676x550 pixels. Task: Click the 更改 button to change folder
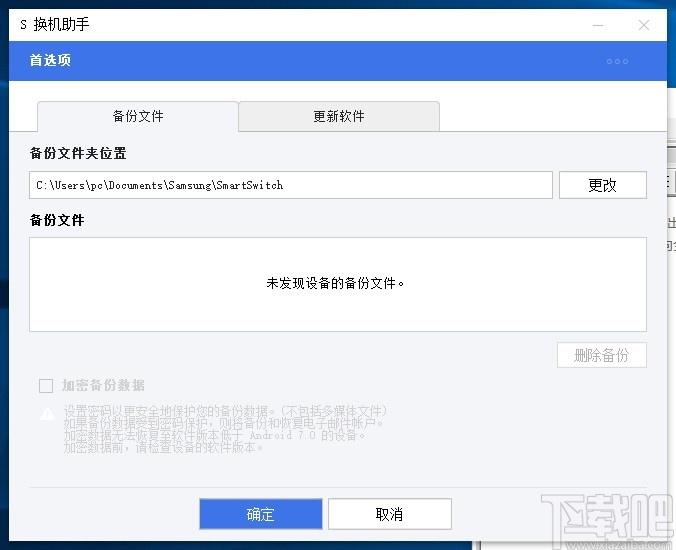click(603, 185)
